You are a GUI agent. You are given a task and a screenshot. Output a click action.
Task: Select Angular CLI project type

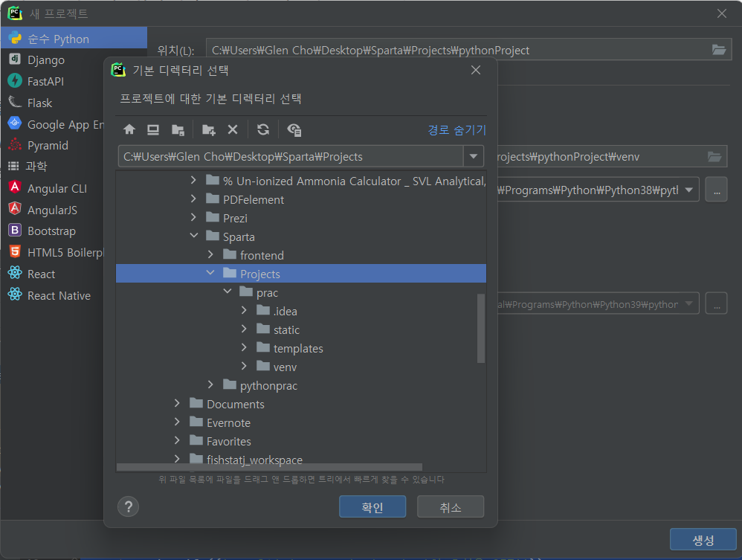point(57,188)
